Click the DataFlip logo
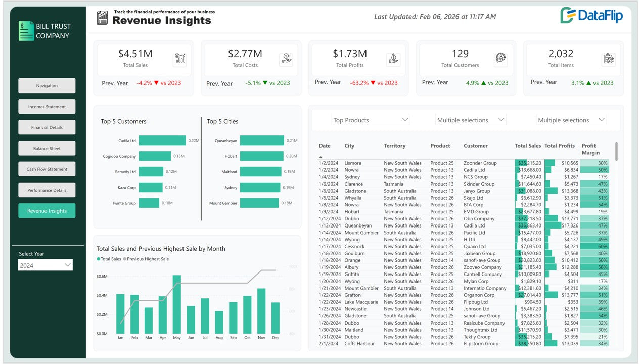The width and height of the screenshot is (641, 364). pos(591,16)
